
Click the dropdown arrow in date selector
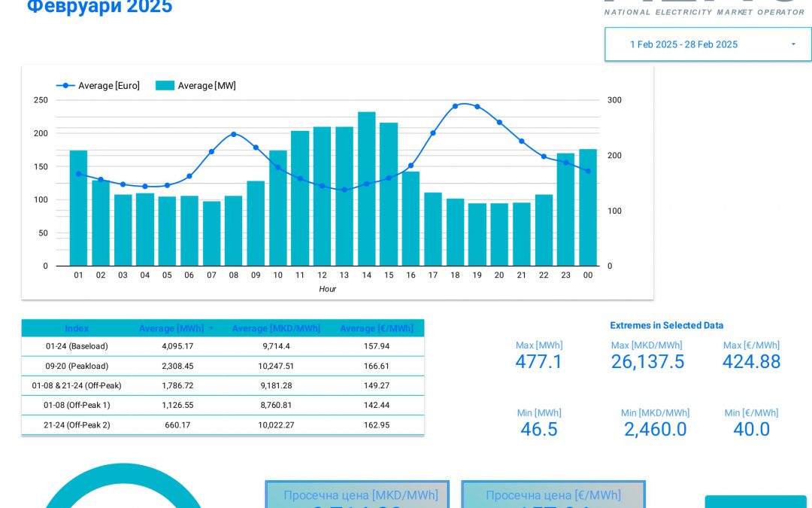(793, 44)
